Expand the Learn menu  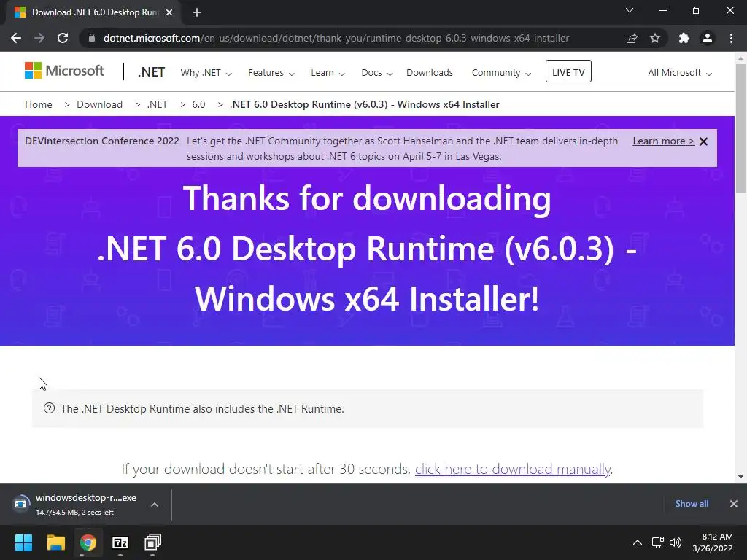click(328, 73)
